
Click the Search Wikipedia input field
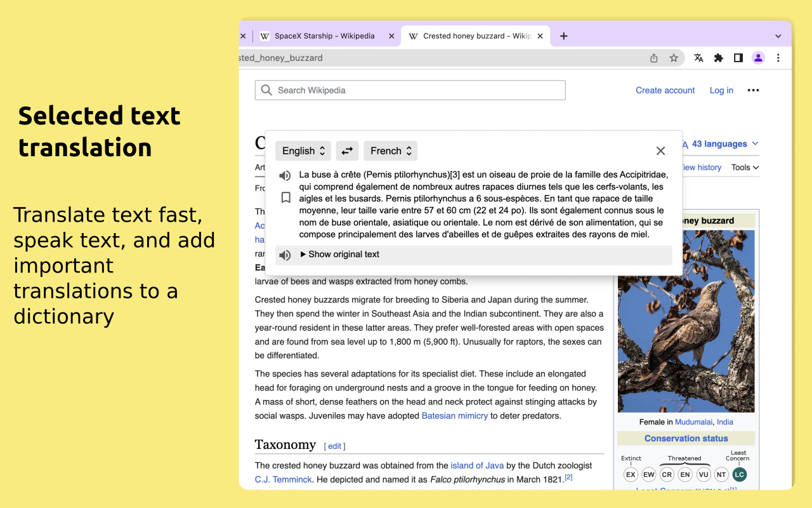pos(410,90)
